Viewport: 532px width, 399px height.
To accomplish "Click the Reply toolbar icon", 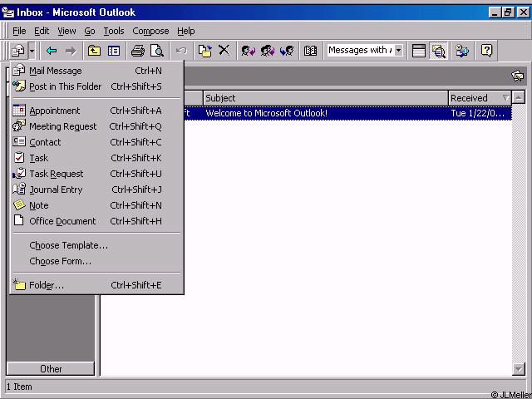I will (x=248, y=52).
